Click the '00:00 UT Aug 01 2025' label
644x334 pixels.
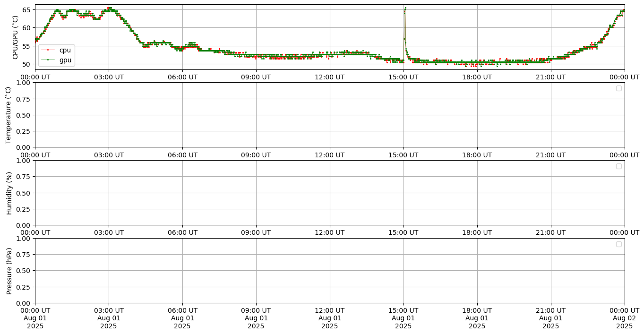35,318
